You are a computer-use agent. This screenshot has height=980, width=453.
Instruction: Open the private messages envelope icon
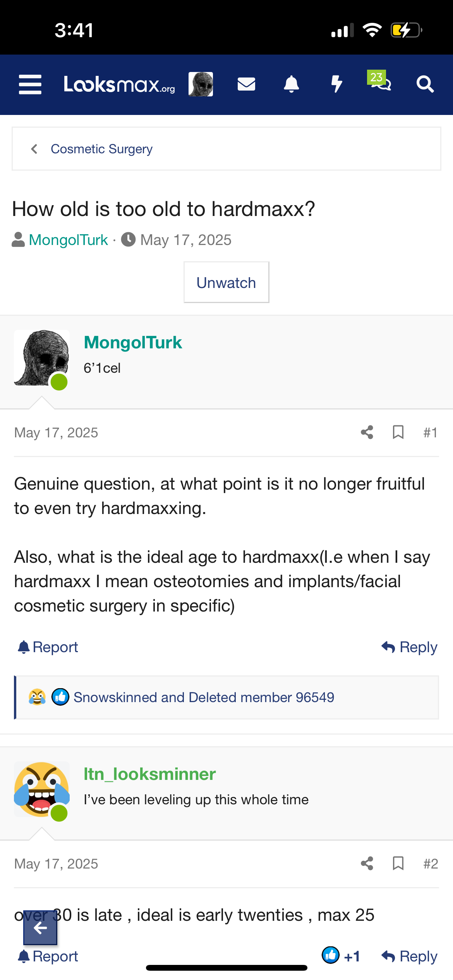(246, 84)
